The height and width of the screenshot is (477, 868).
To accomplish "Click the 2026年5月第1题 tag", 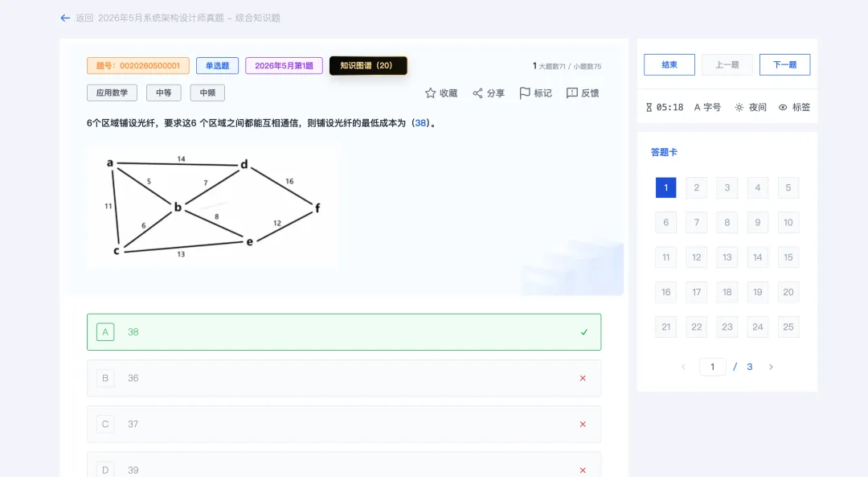I will click(x=284, y=65).
